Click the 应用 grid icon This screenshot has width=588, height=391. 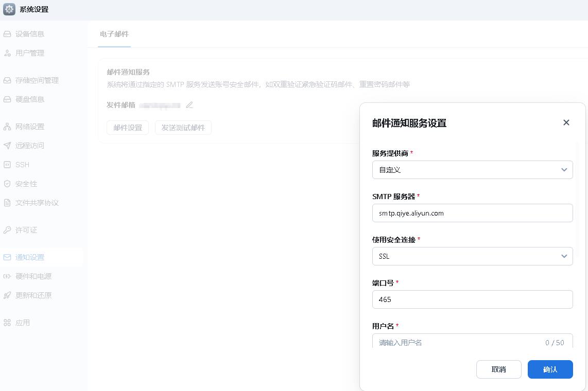tap(7, 323)
